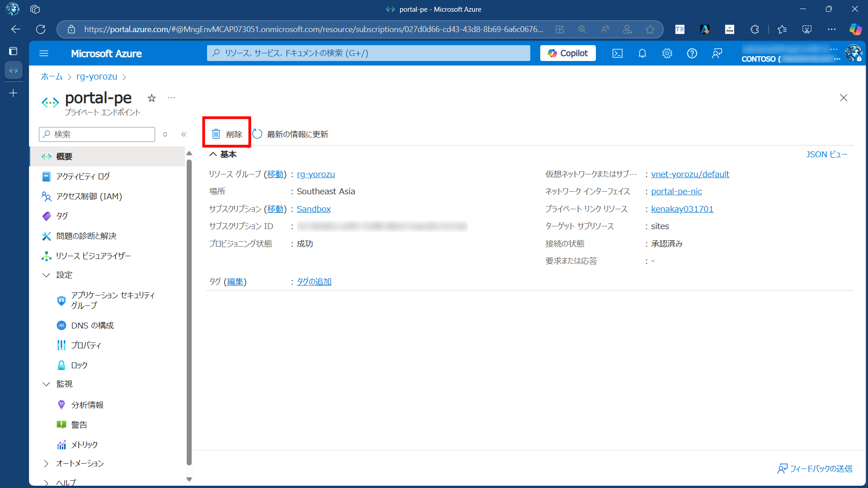Open Azure Cloud Shell icon
The width and height of the screenshot is (868, 488).
[617, 53]
